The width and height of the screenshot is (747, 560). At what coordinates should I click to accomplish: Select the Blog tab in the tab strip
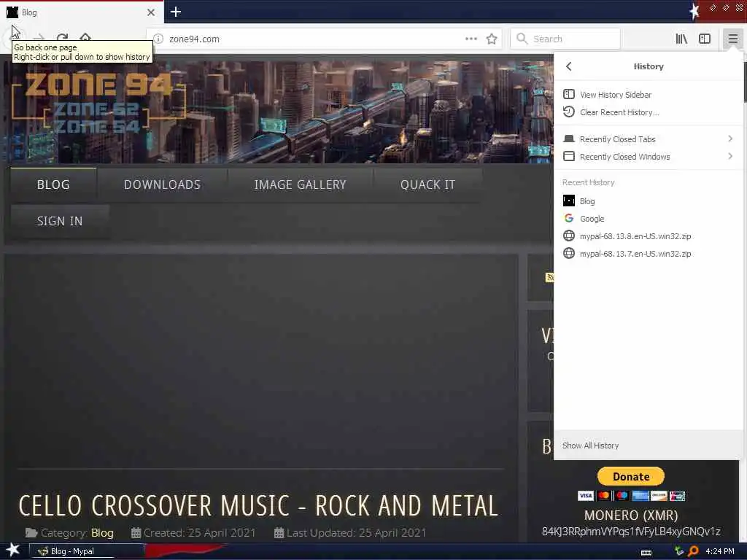point(82,12)
